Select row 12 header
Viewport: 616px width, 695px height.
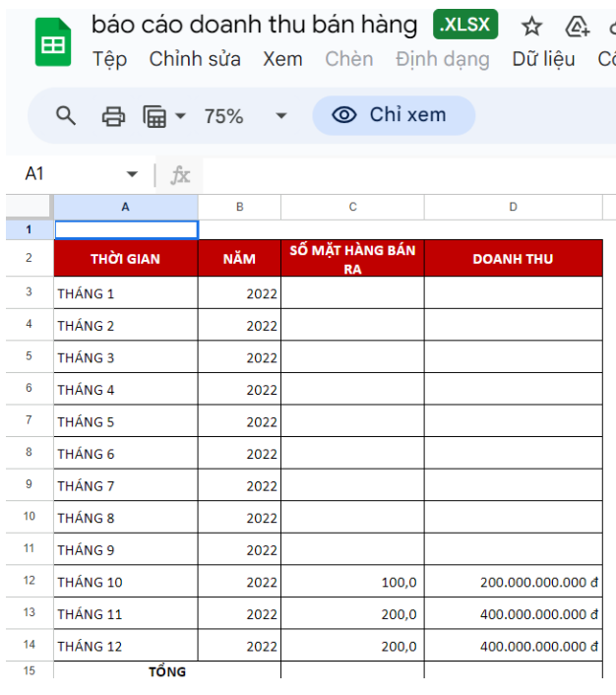point(29,580)
